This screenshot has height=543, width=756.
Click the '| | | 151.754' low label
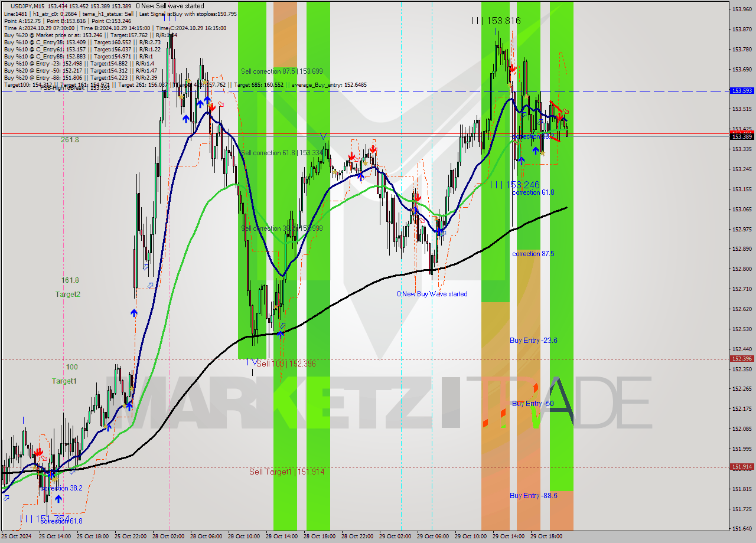45,519
